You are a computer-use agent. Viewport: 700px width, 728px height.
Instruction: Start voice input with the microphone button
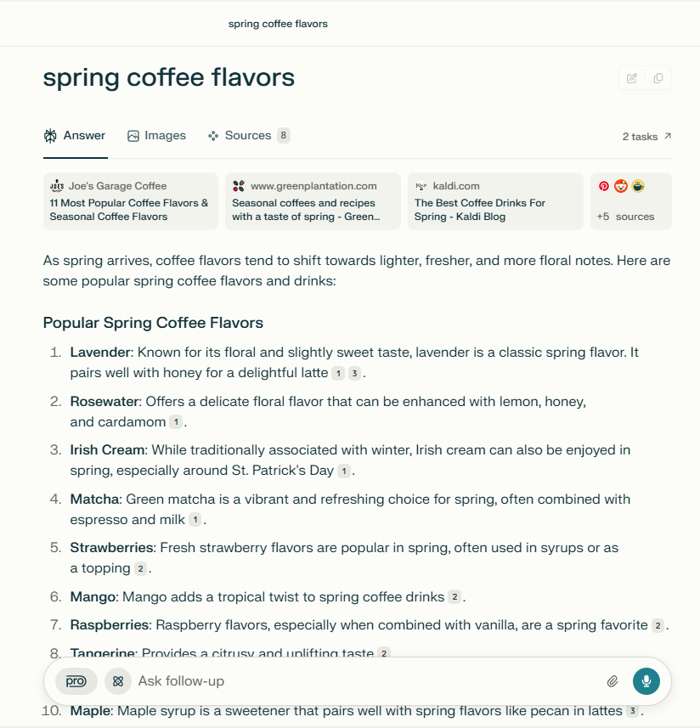point(646,681)
